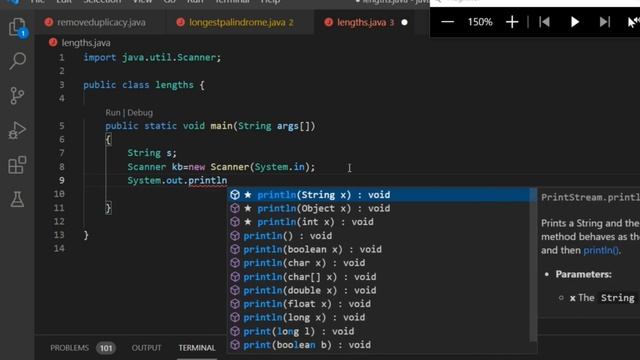This screenshot has width=640, height=360.
Task: Open the Source Control view
Action: 17,96
